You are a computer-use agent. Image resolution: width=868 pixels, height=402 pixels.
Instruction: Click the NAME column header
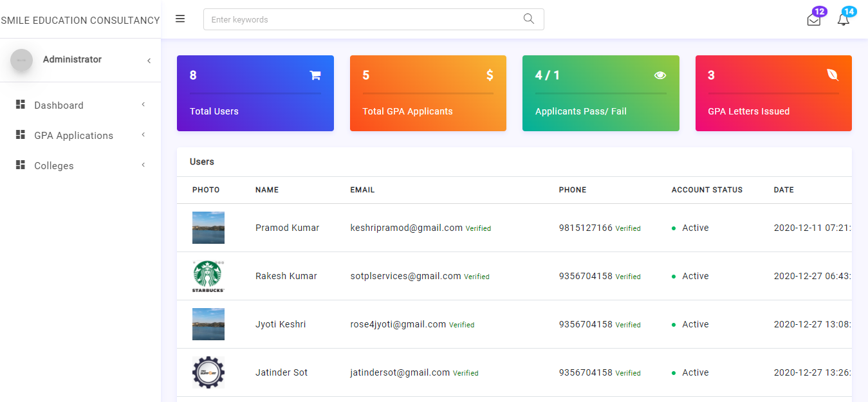coord(267,190)
